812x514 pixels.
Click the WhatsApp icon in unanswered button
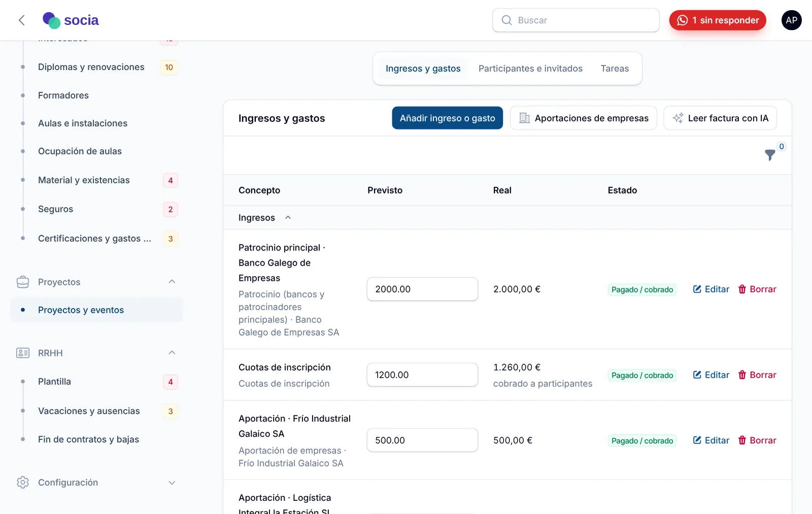683,20
